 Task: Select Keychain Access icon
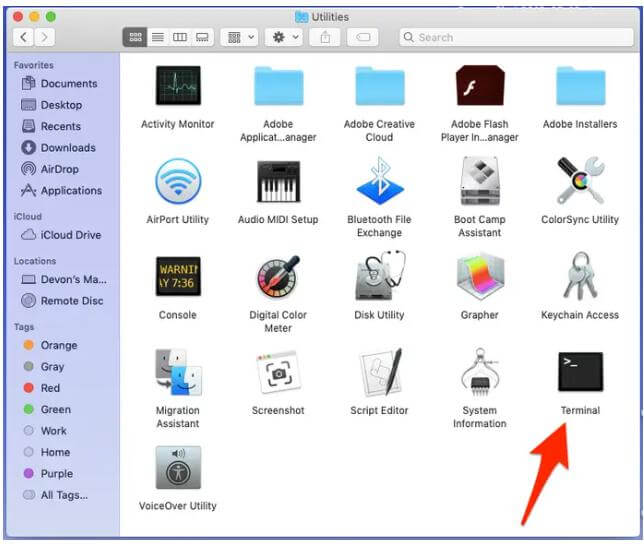[580, 276]
